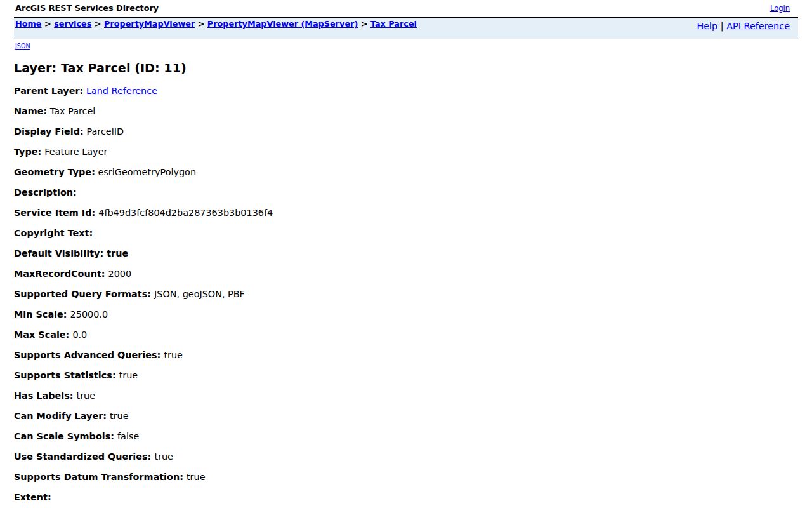
Task: Click the Can Modify Layer label
Action: click(60, 416)
